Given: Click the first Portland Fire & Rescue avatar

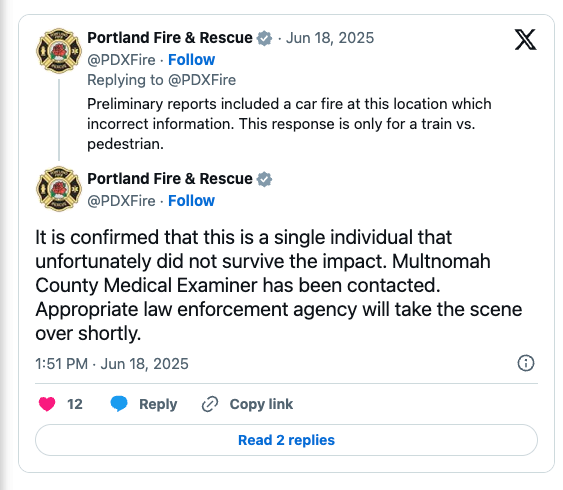Looking at the screenshot, I should [59, 51].
